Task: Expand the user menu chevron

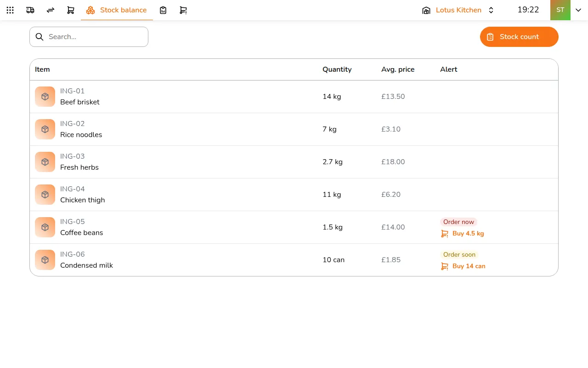Action: [x=578, y=10]
